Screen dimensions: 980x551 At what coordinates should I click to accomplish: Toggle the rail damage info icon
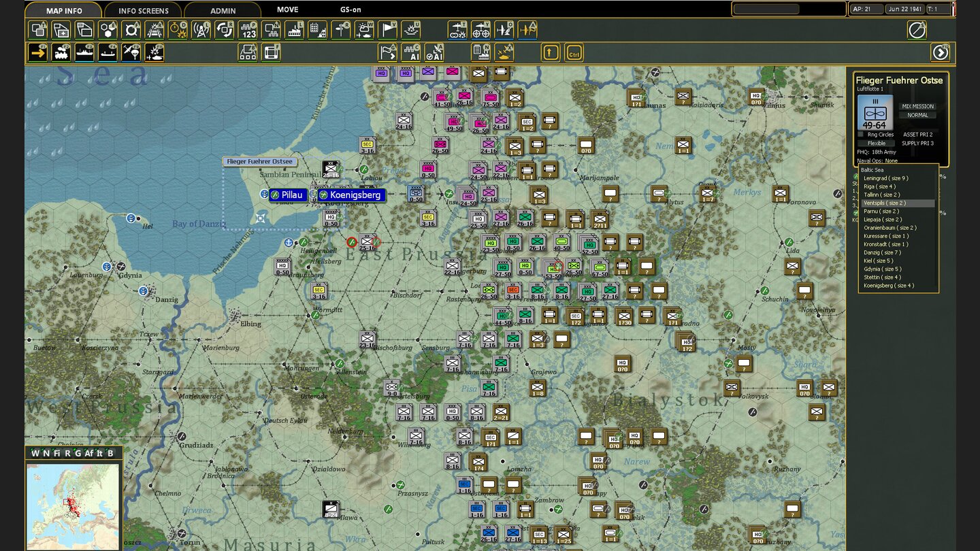154,30
